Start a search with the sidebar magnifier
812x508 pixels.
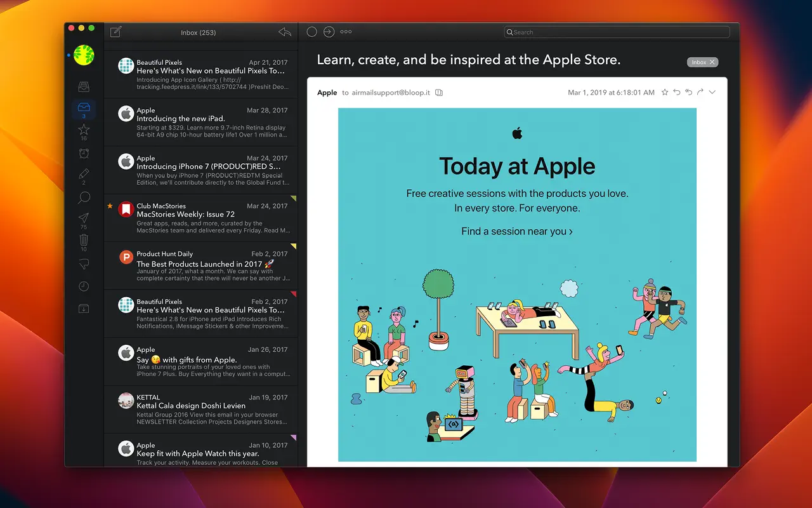point(84,197)
